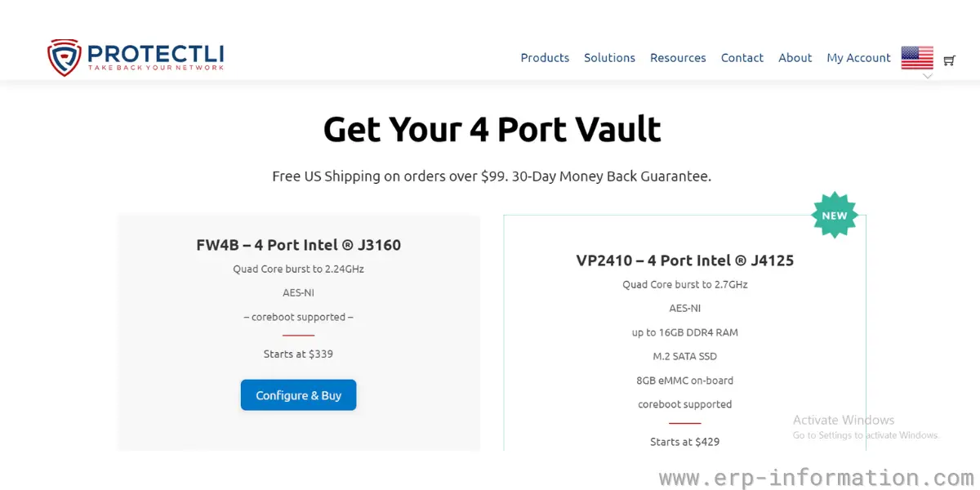Select the VP2410 4 Port Intel J4125 title
The image size is (980, 490).
coord(684,261)
